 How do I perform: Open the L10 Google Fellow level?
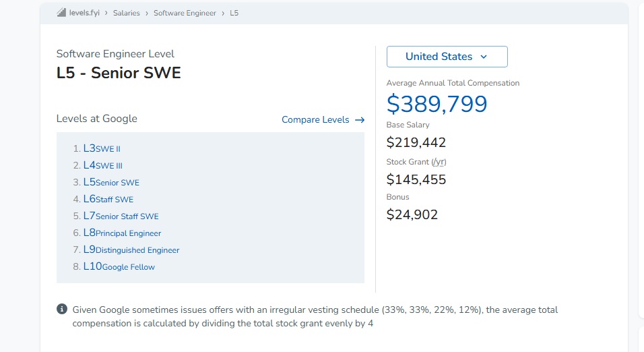tap(119, 266)
